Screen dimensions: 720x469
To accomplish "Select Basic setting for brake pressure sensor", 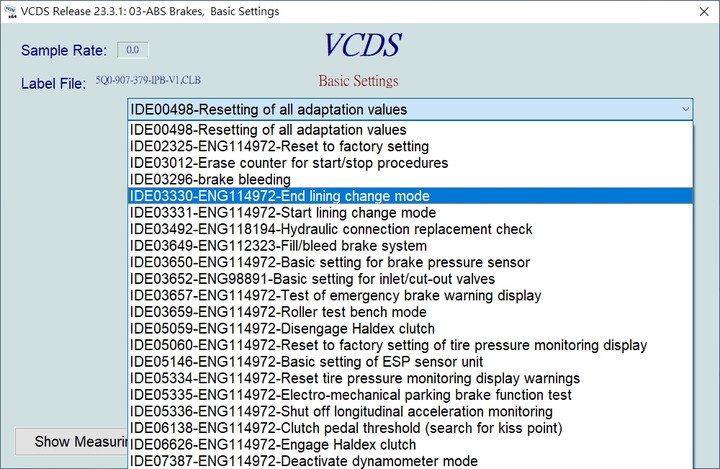I will click(x=410, y=262).
